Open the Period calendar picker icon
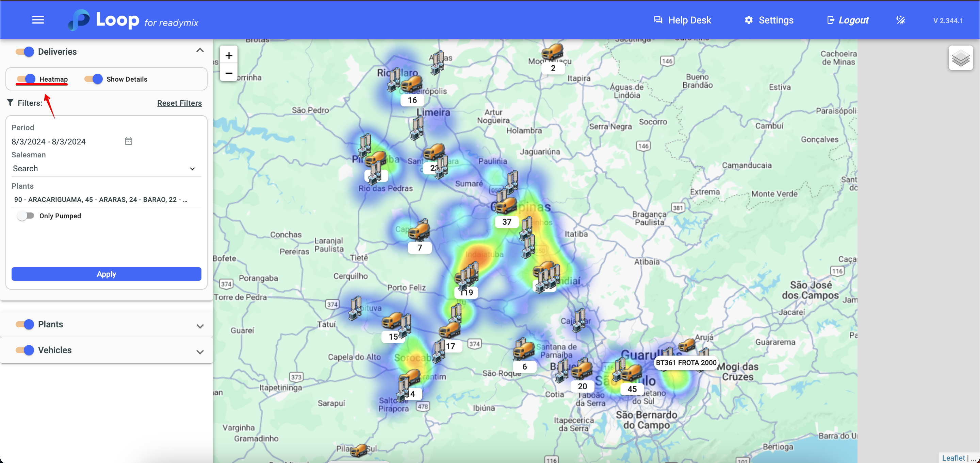The height and width of the screenshot is (463, 980). click(x=129, y=141)
